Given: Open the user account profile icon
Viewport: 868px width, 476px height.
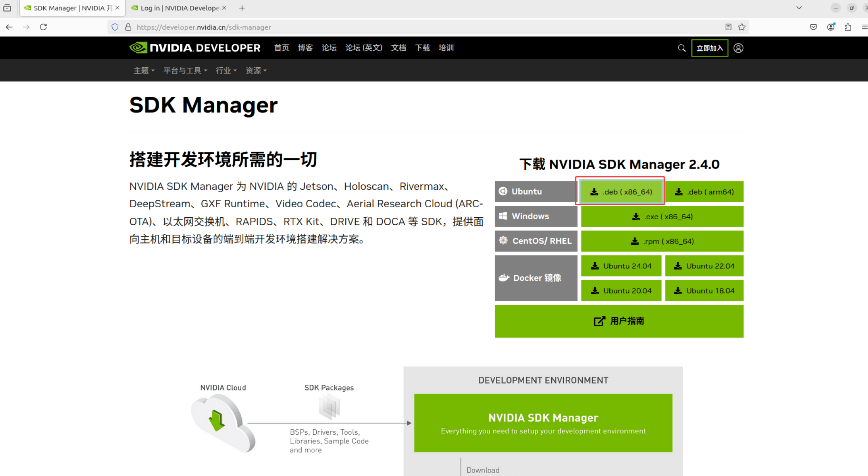Looking at the screenshot, I should point(738,48).
